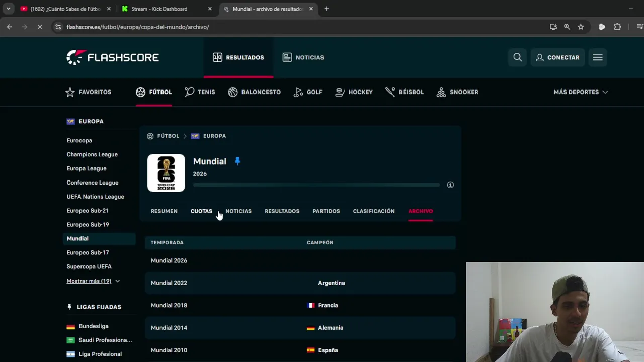Open Europeo Sub-19 in sidebar

[x=88, y=225]
